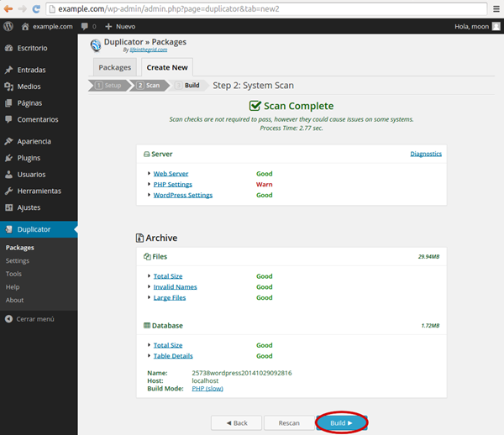Click the Build button

[341, 422]
